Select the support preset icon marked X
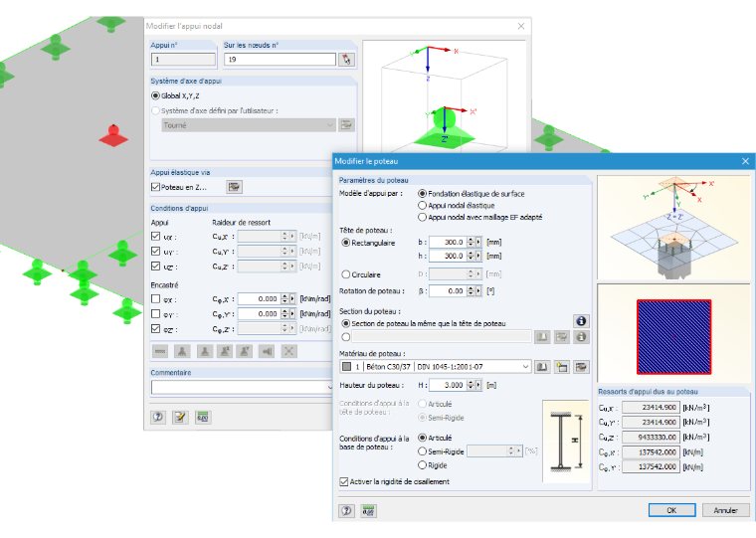This screenshot has width=756, height=538. (225, 351)
